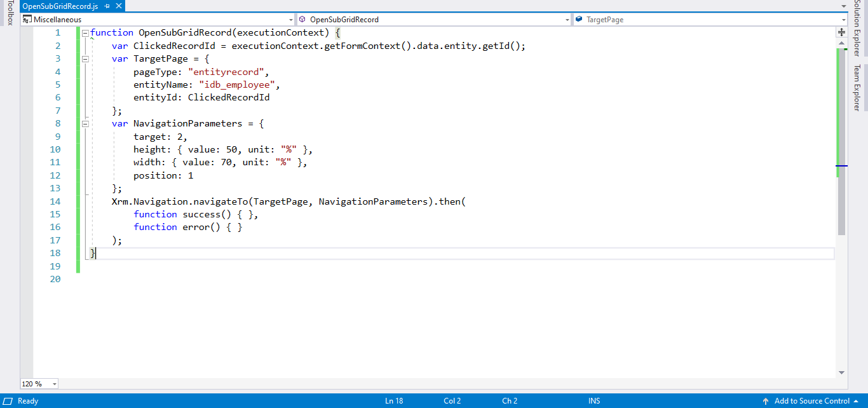Pin the OpenSubGridRecord.js tab
Viewport: 868px width, 408px height.
coord(107,5)
